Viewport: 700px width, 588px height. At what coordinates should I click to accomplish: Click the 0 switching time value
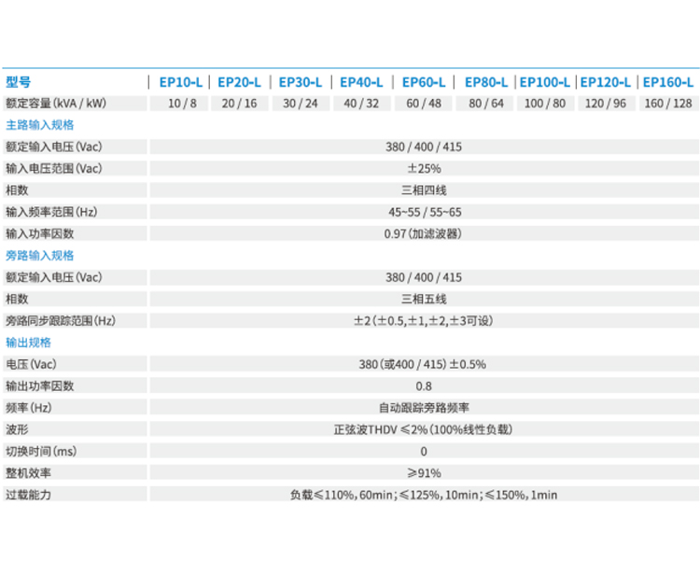pos(424,452)
